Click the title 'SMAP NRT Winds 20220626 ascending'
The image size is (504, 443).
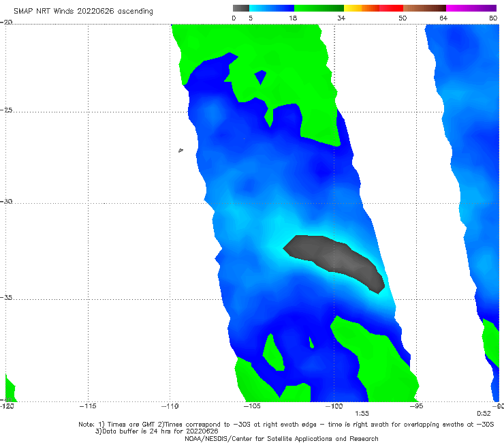[83, 11]
